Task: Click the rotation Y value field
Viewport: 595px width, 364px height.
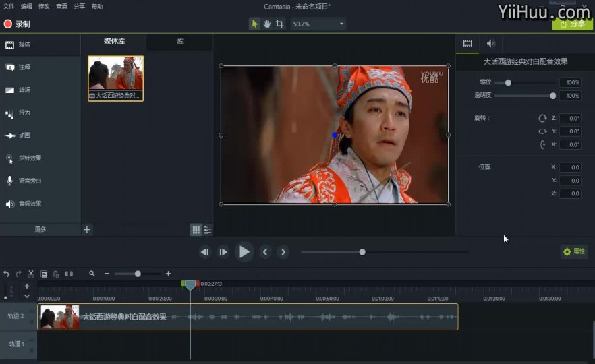Action: pyautogui.click(x=570, y=131)
